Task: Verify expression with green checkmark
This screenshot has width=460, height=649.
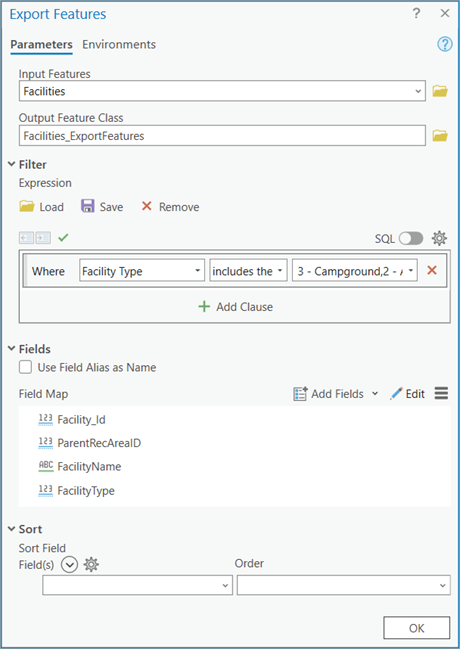Action: click(63, 238)
